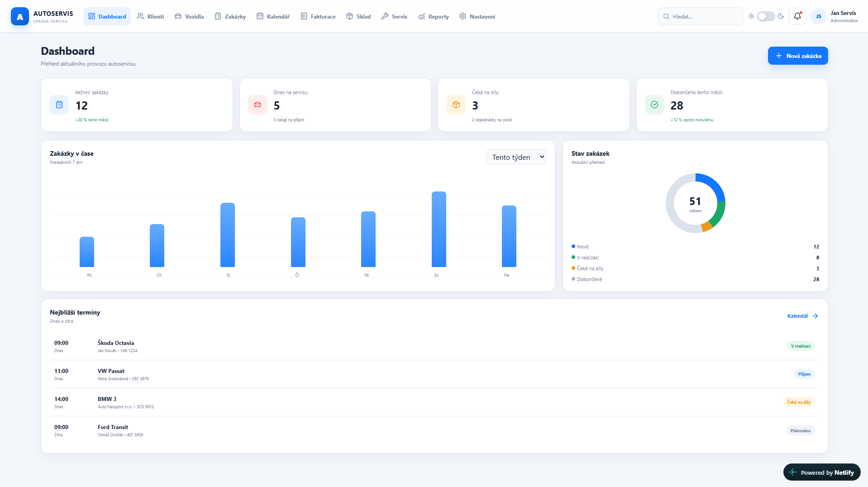Open the Vozidla menu item
The width and height of the screenshot is (868, 487).
(189, 16)
